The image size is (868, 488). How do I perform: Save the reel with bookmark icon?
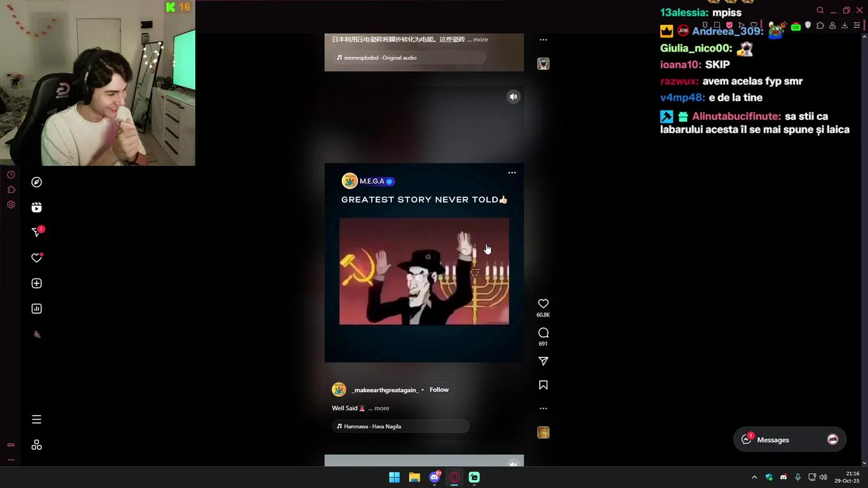(x=543, y=385)
